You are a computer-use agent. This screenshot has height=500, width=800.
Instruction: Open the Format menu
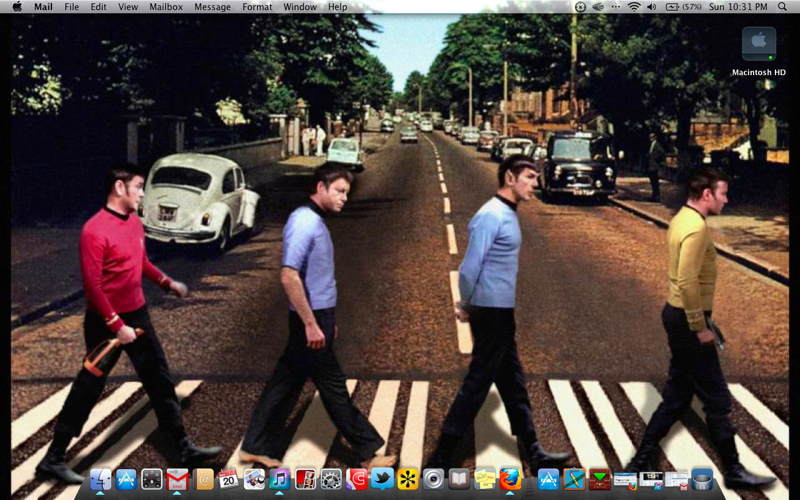click(257, 7)
